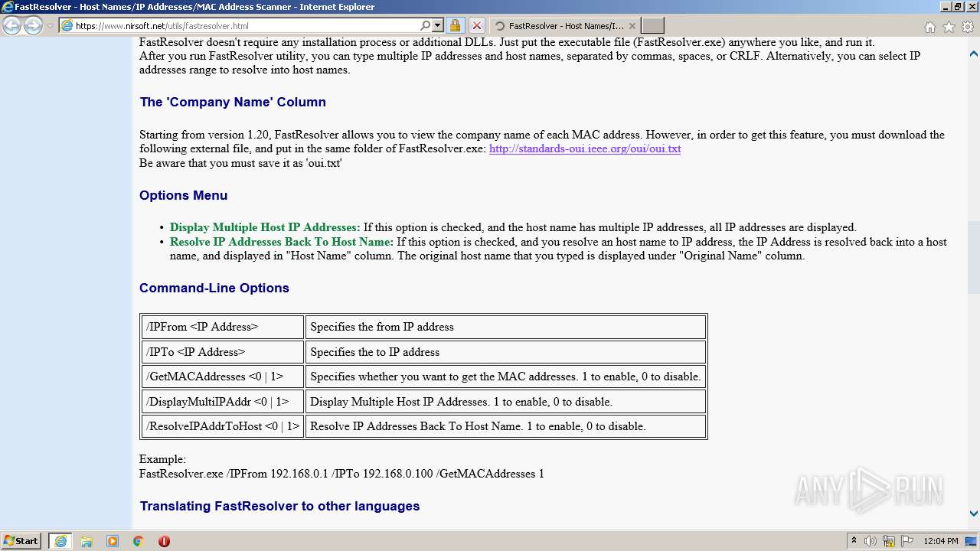Screen dimensions: 980x551
Task: Expand the address bar autocomplete dropdown
Action: tap(438, 25)
